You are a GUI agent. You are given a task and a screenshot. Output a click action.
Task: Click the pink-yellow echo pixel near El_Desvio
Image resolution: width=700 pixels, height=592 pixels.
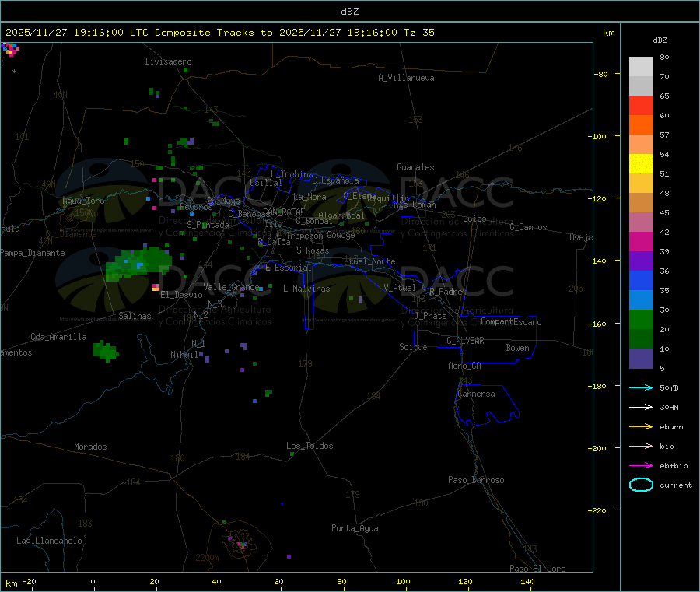(x=156, y=287)
